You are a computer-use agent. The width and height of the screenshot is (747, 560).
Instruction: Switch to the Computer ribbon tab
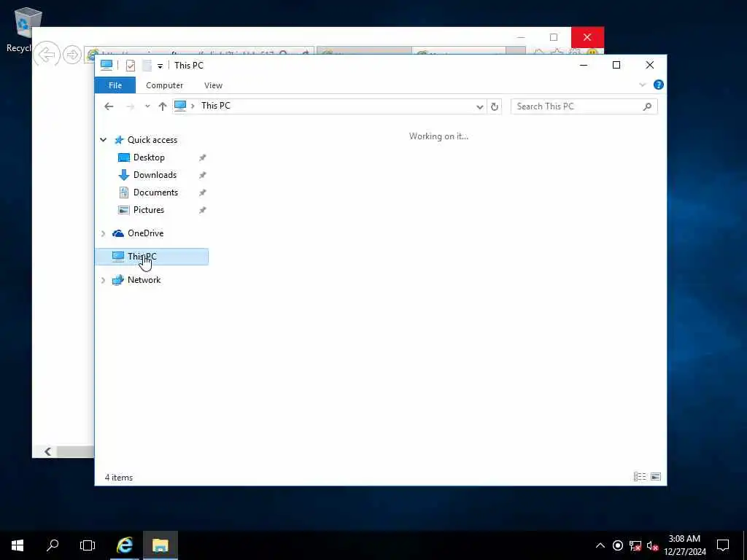164,85
